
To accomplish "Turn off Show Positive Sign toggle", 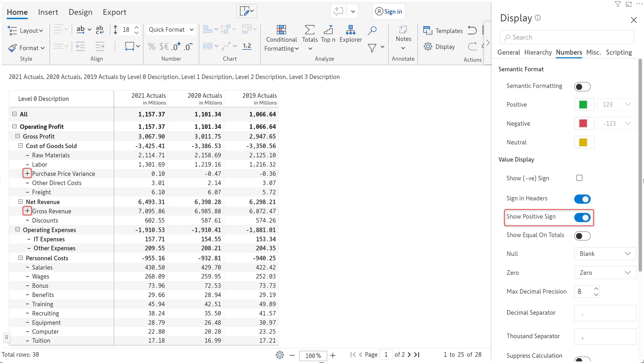I will tap(582, 217).
